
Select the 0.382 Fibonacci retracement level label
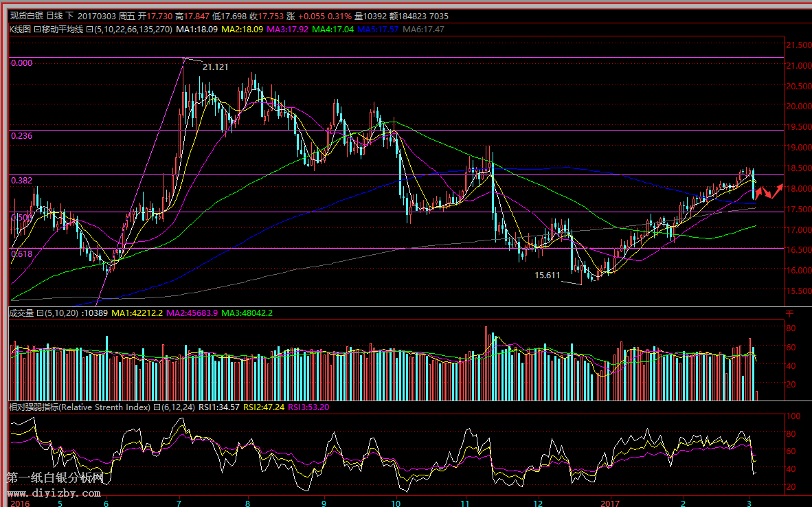pos(21,180)
